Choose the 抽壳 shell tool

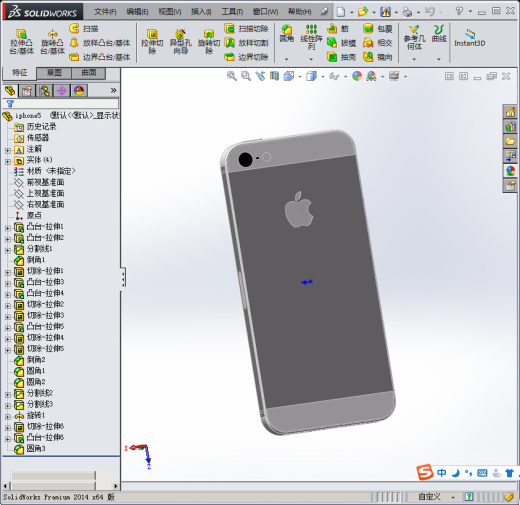341,57
